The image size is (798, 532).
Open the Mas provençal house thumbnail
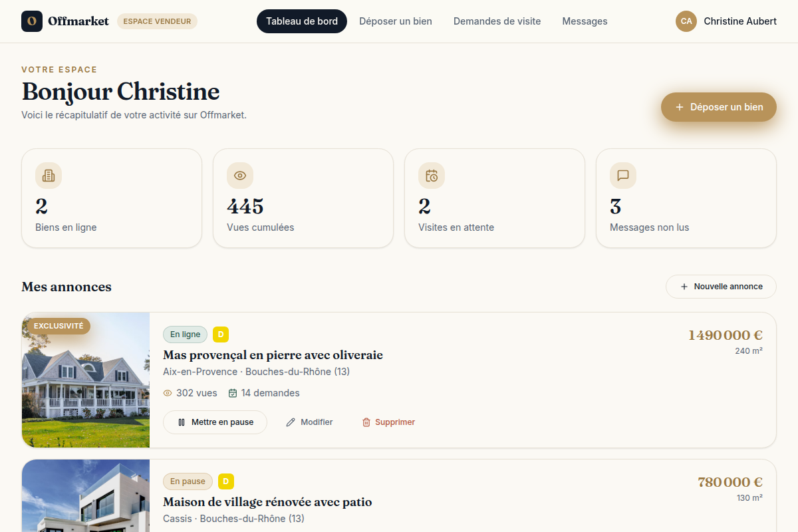[86, 380]
